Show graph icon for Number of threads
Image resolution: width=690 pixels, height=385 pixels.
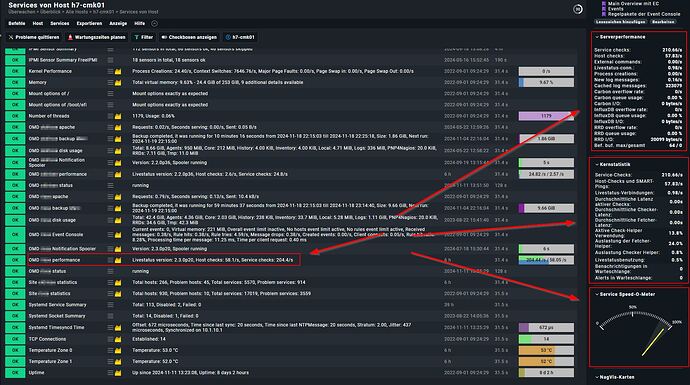click(x=118, y=116)
